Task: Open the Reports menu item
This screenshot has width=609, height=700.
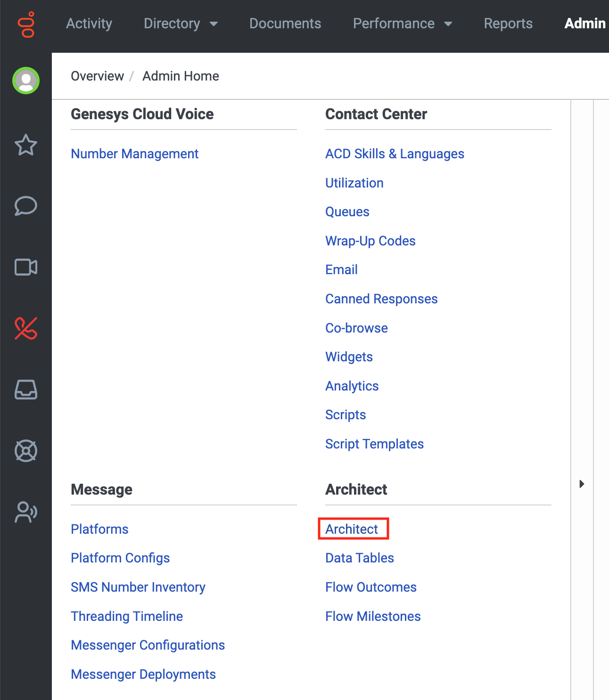Action: pyautogui.click(x=508, y=24)
